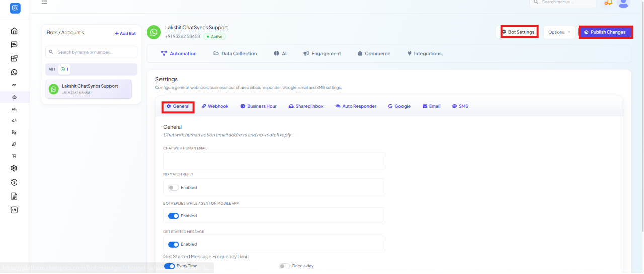Viewport: 644px width, 274px height.
Task: Open the WhatsApp icon in left sidebar
Action: (14, 72)
